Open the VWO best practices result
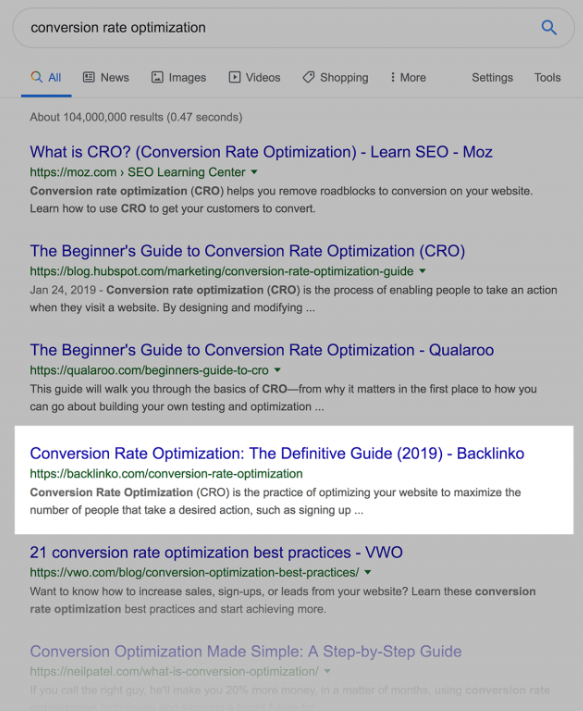This screenshot has width=583, height=711. click(x=216, y=552)
